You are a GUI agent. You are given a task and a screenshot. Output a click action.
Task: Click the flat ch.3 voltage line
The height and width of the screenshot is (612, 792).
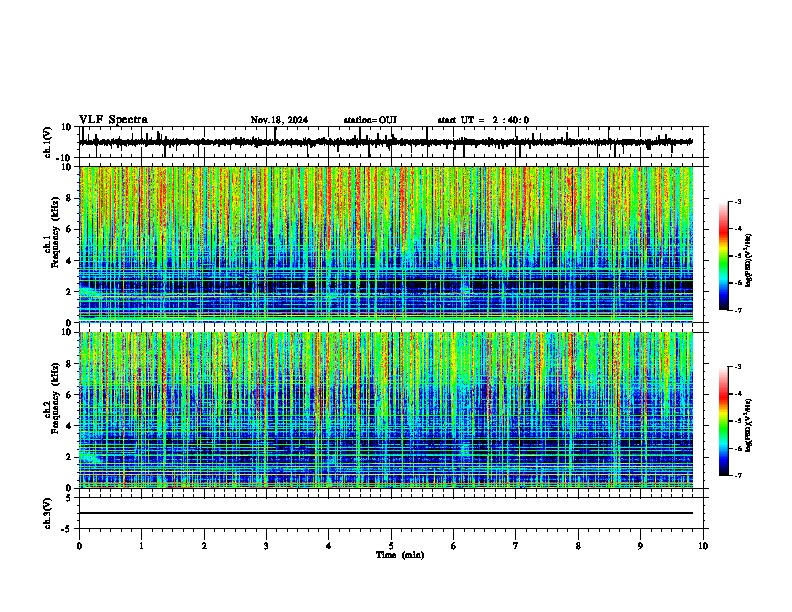(386, 513)
